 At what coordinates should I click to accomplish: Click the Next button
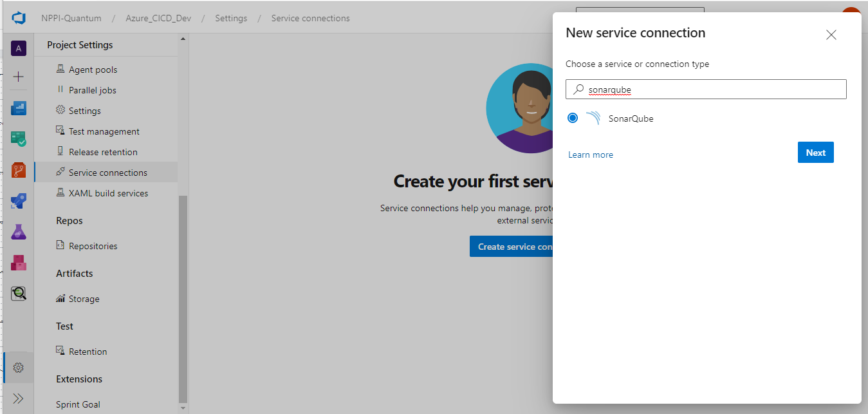pyautogui.click(x=816, y=153)
